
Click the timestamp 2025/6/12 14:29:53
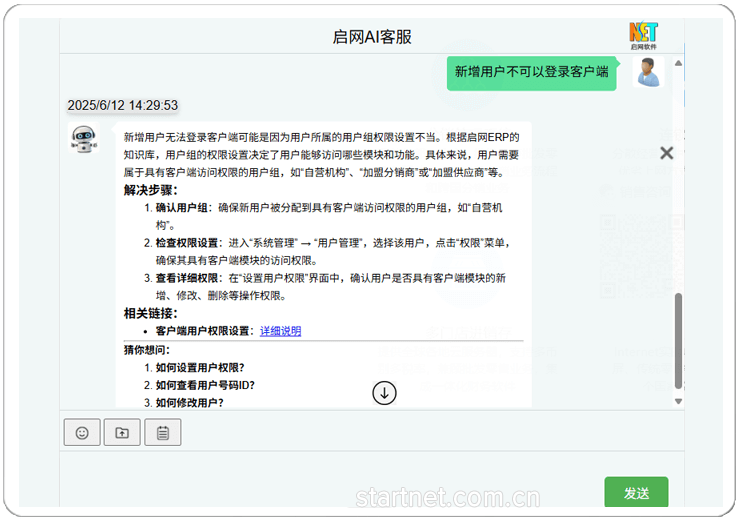click(123, 105)
